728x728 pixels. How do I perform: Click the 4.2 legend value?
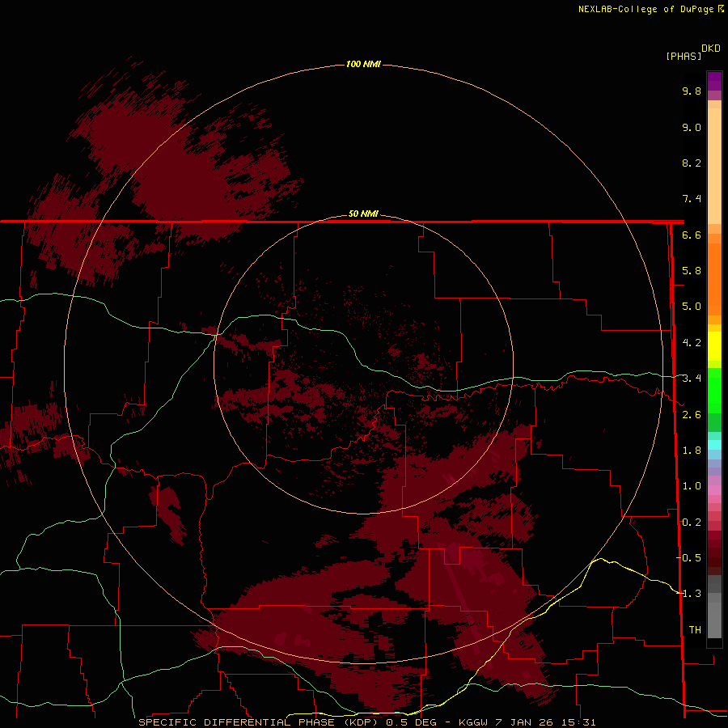pos(692,343)
